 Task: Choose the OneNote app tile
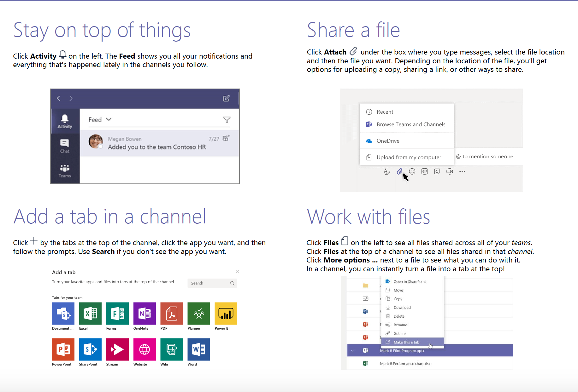coord(144,314)
